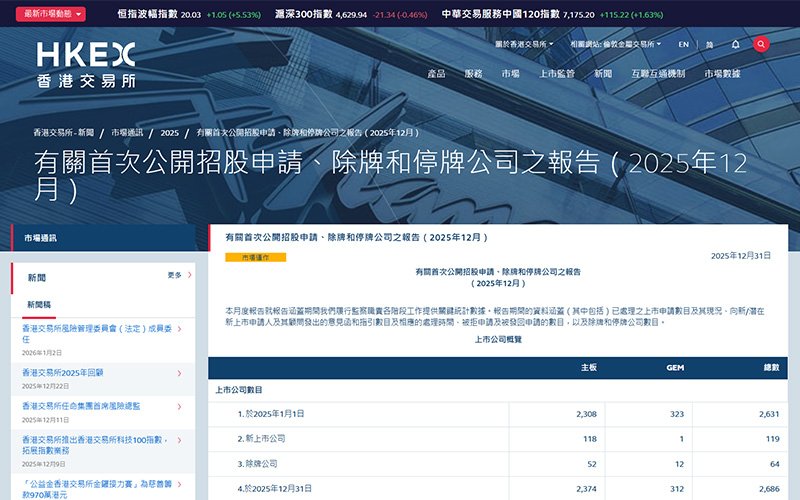This screenshot has width=800, height=500.
Task: Select row label 2.新上市公司
Action: (261, 439)
